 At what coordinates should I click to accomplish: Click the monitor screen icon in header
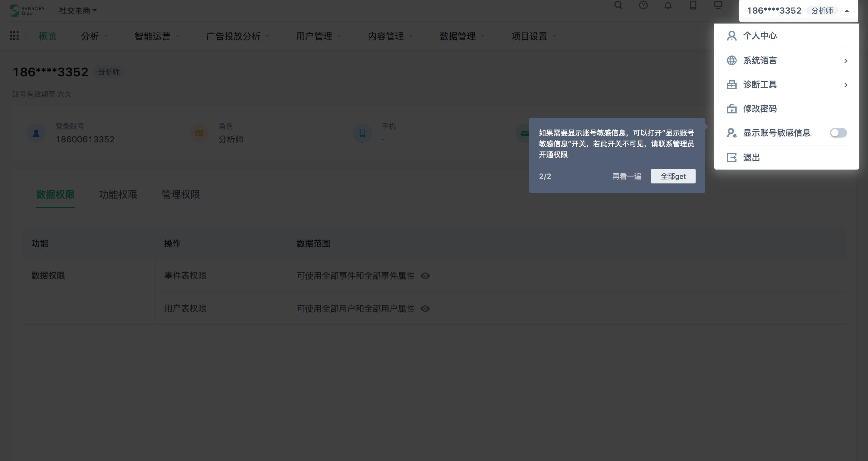(x=718, y=5)
